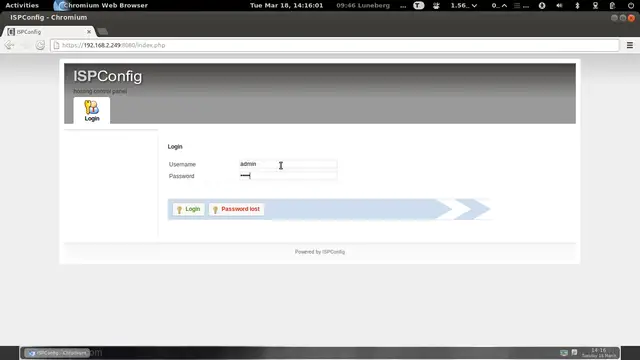Click the 'Username' label

click(182, 164)
